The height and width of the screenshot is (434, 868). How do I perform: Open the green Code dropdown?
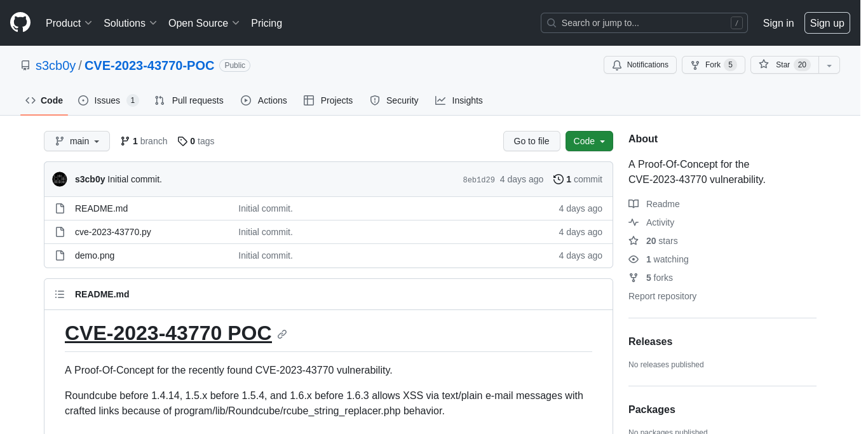coord(589,141)
